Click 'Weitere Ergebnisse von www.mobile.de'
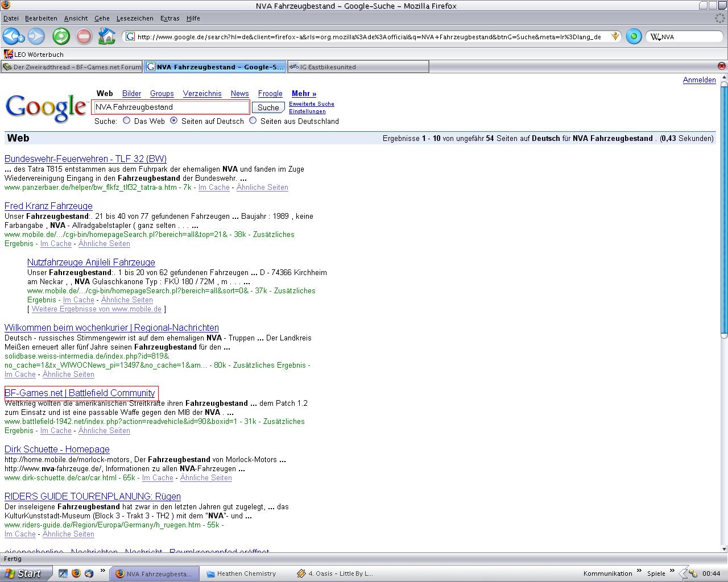 (x=97, y=309)
